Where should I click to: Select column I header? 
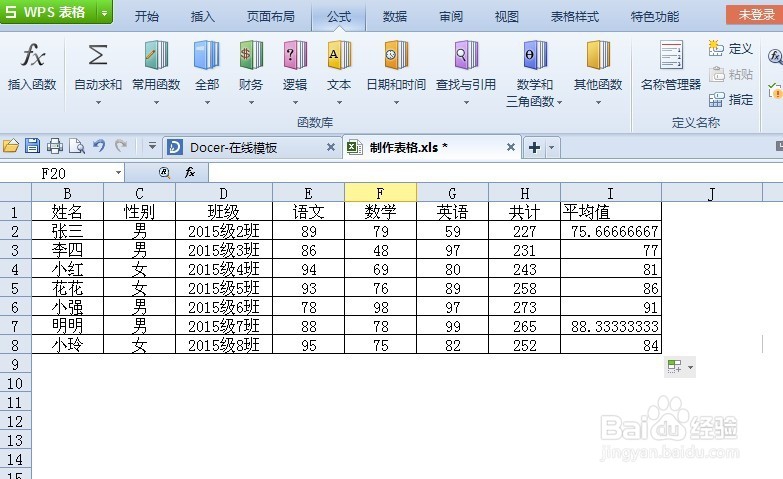tap(611, 193)
